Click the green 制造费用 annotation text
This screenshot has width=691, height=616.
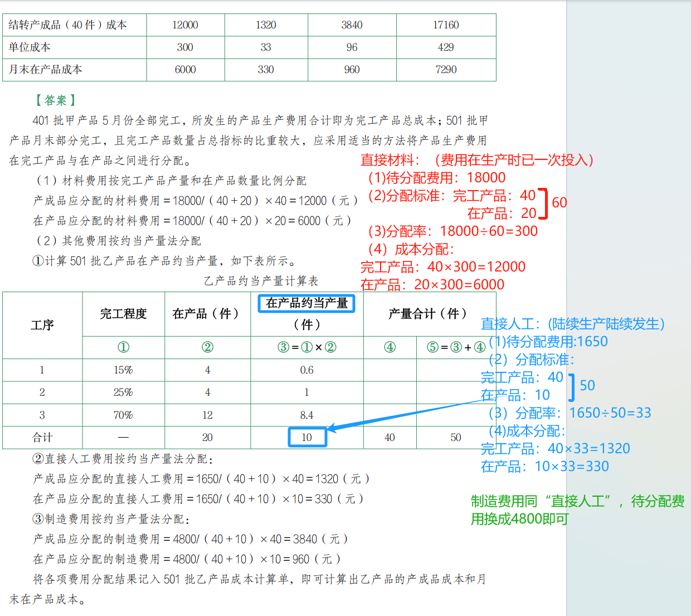point(577,510)
